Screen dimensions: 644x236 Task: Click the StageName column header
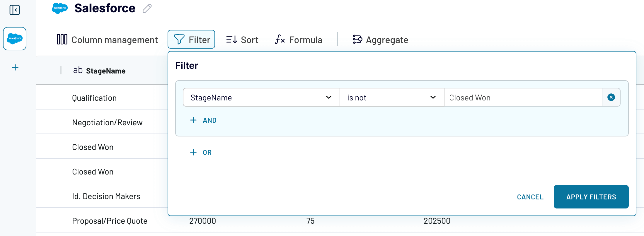(x=106, y=71)
